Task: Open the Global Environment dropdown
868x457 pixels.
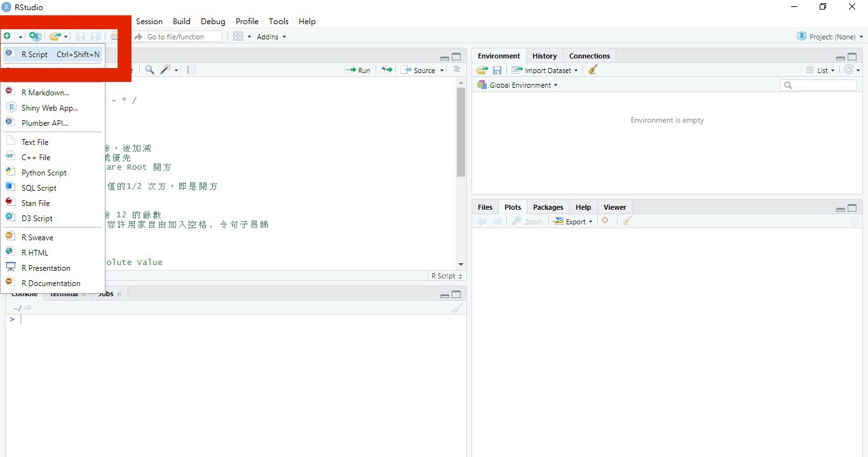Action: (517, 85)
